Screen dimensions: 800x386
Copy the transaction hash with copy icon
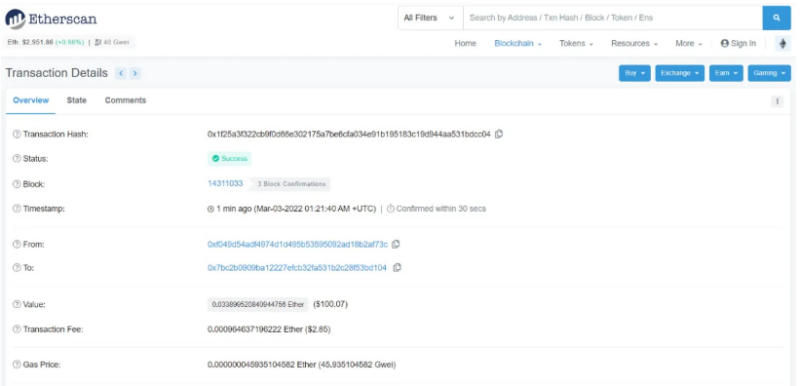click(499, 134)
